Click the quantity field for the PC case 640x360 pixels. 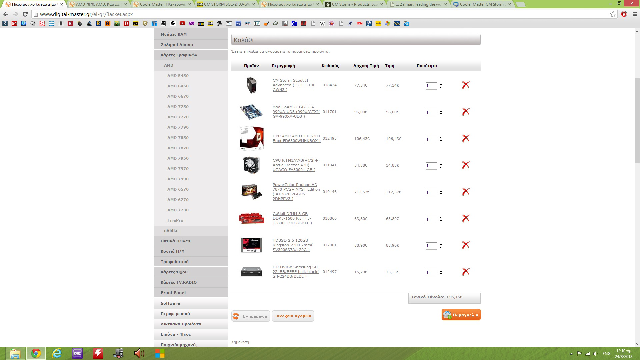point(431,86)
